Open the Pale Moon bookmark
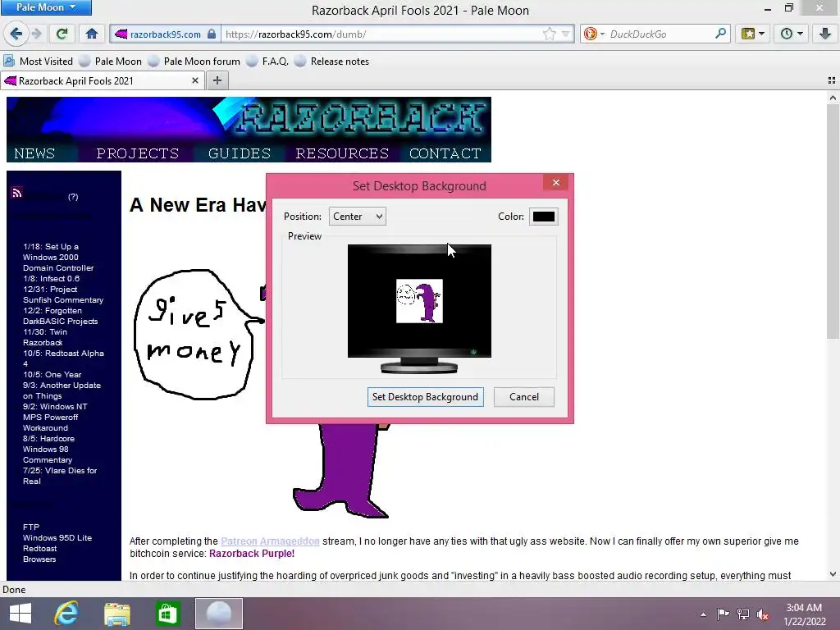Image resolution: width=840 pixels, height=630 pixels. pyautogui.click(x=111, y=61)
